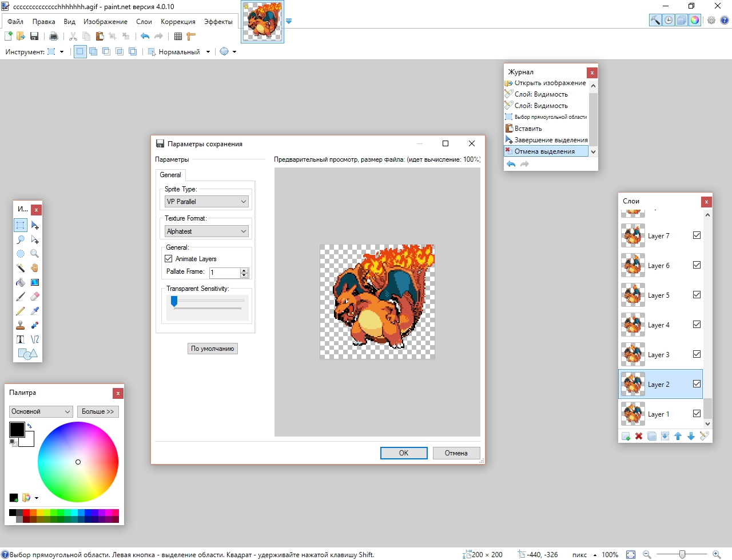The height and width of the screenshot is (560, 732).
Task: Click the Transparent Sensitivity slider handle
Action: [174, 301]
